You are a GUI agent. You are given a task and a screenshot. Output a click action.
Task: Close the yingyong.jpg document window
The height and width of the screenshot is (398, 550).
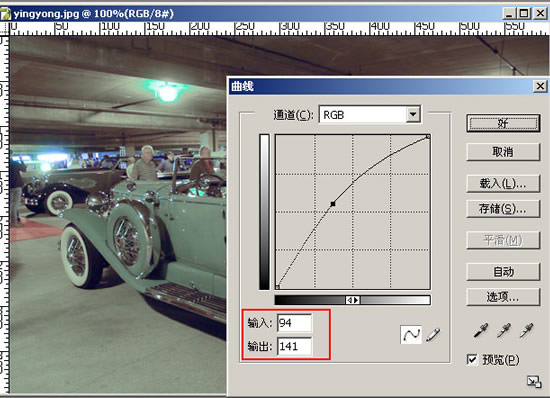(x=540, y=14)
